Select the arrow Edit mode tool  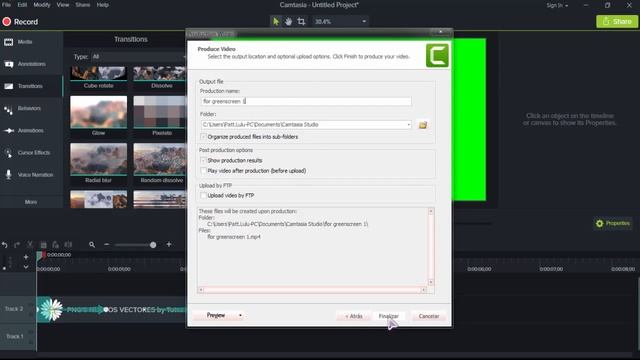[276, 21]
